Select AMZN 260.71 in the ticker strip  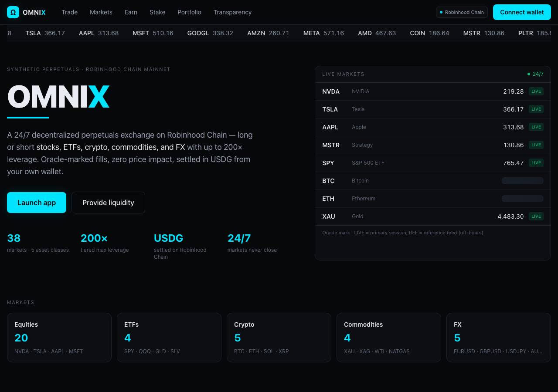click(268, 33)
